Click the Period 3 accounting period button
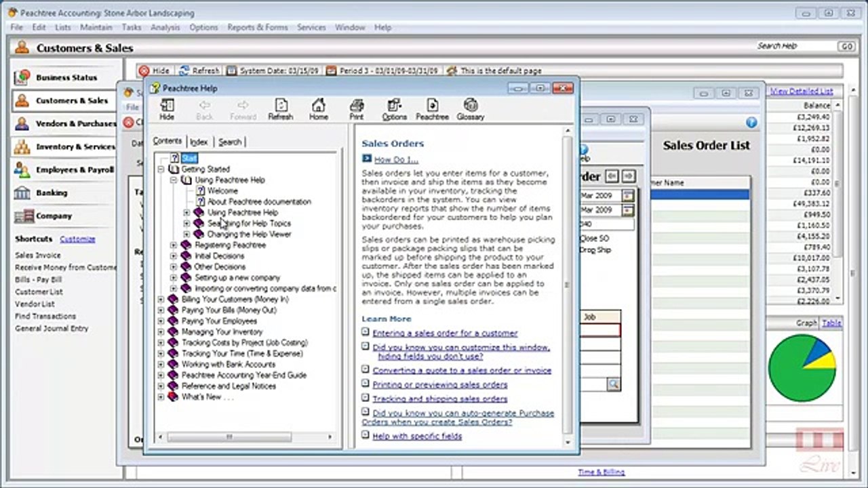868x488 pixels. [x=382, y=70]
